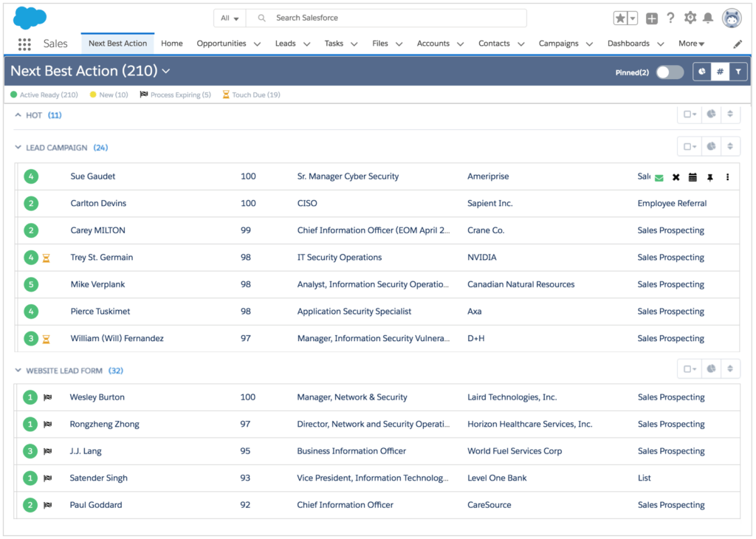Open the App Launcher dots grid
The height and width of the screenshot is (539, 756).
pyautogui.click(x=24, y=44)
